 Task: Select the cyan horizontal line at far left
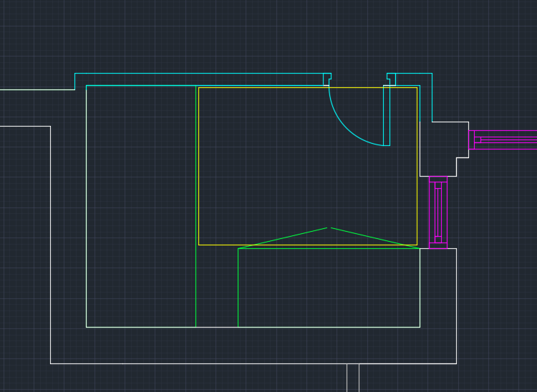tap(36, 89)
